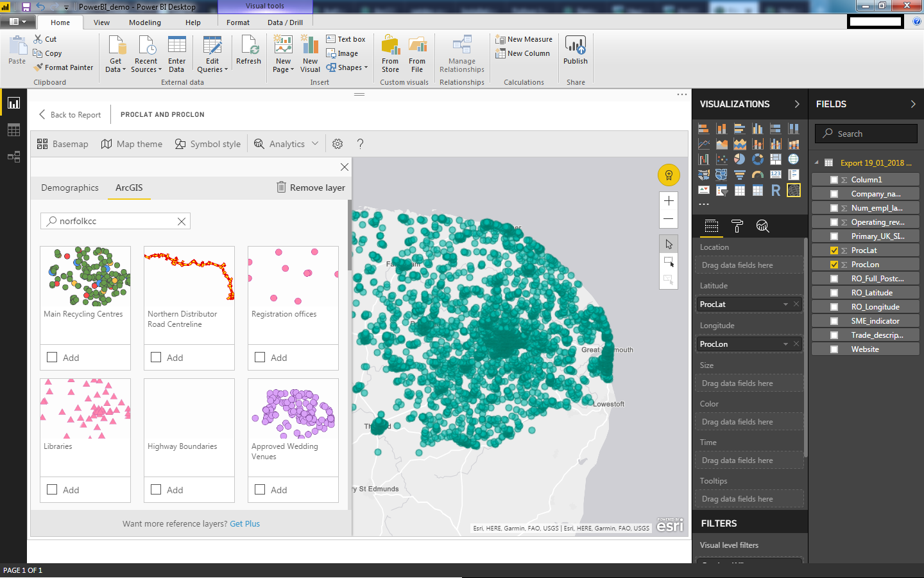Open the Shapes dropdown
The height and width of the screenshot is (578, 924).
click(x=347, y=67)
